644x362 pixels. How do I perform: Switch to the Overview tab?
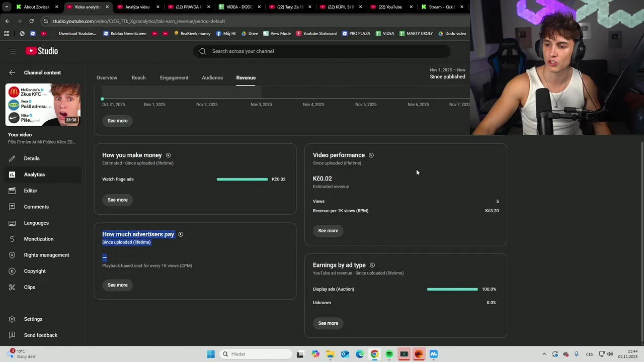107,77
